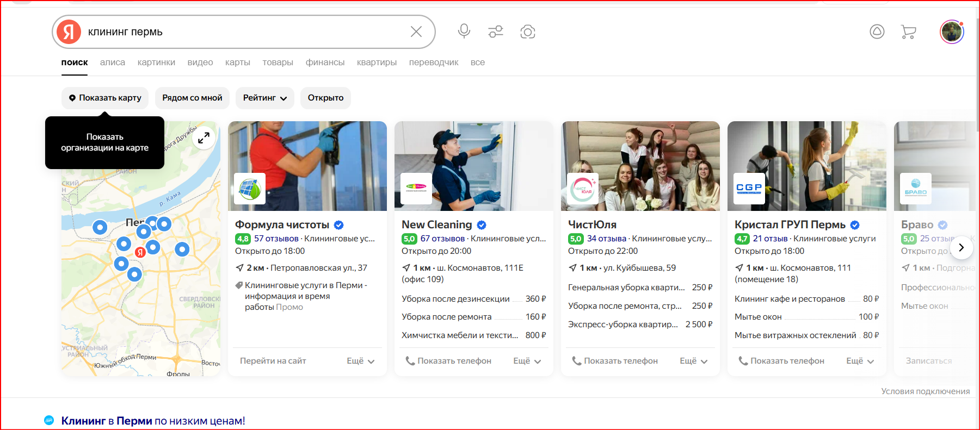Switch to the переводчик tab
The height and width of the screenshot is (430, 980).
(434, 63)
